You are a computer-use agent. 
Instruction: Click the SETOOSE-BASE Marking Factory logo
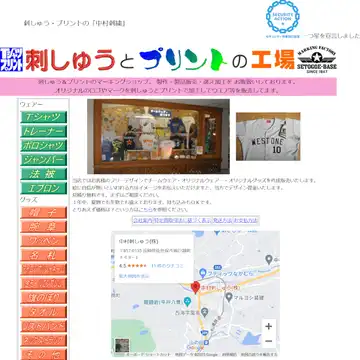click(x=317, y=60)
